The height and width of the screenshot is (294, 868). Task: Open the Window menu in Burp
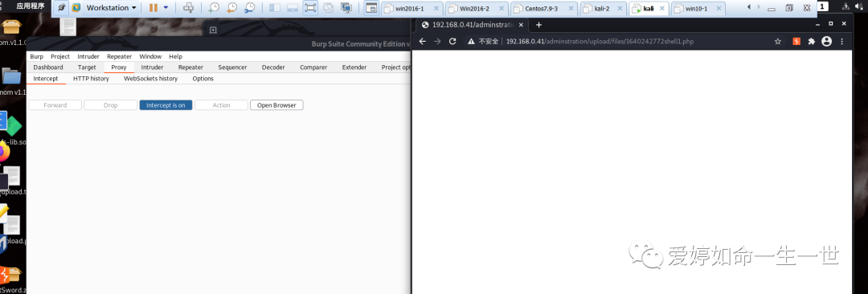[x=150, y=56]
